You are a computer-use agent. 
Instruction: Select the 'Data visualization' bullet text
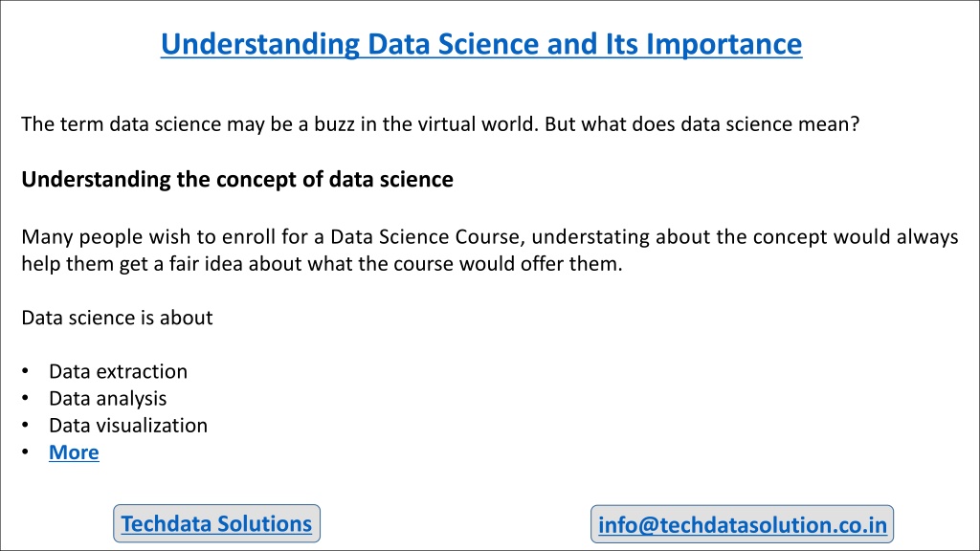128,426
